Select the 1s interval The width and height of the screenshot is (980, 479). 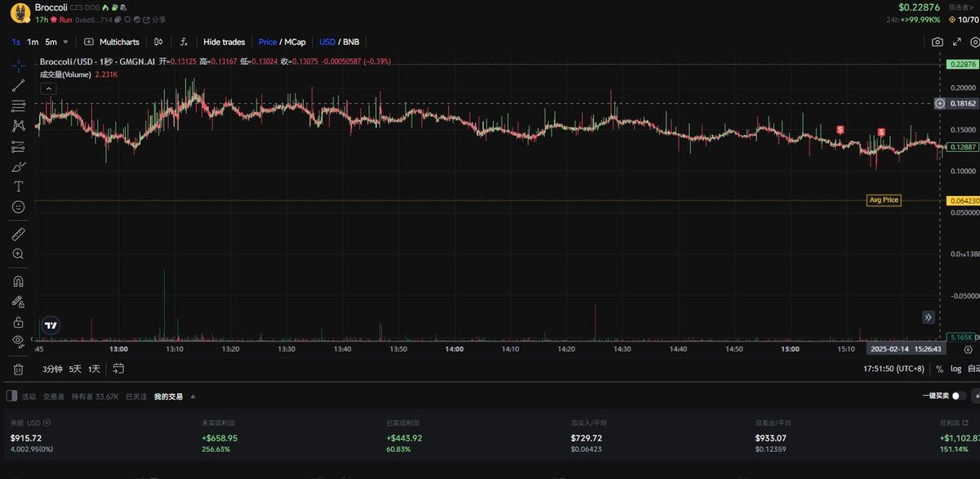[16, 42]
